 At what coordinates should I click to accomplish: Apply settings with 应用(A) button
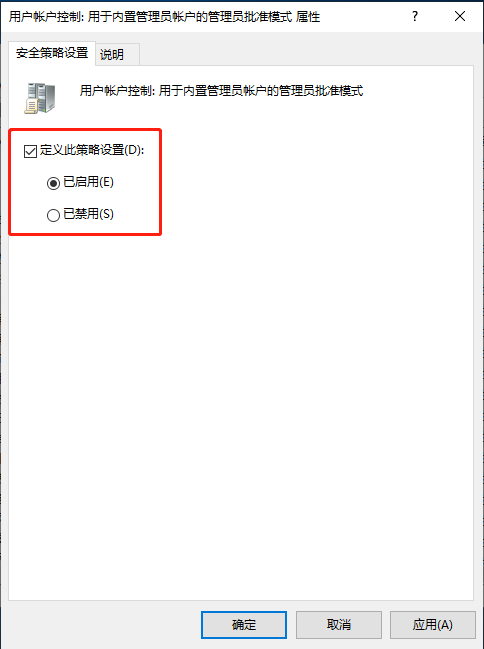pyautogui.click(x=433, y=625)
